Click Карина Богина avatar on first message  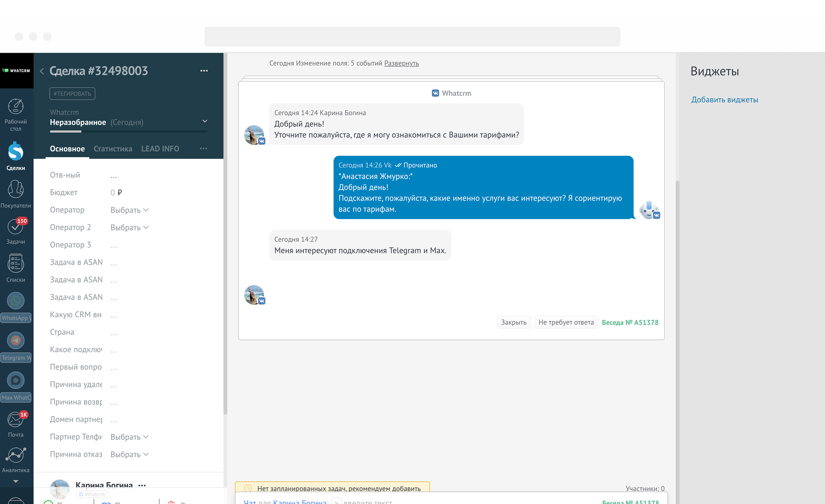[x=254, y=135]
